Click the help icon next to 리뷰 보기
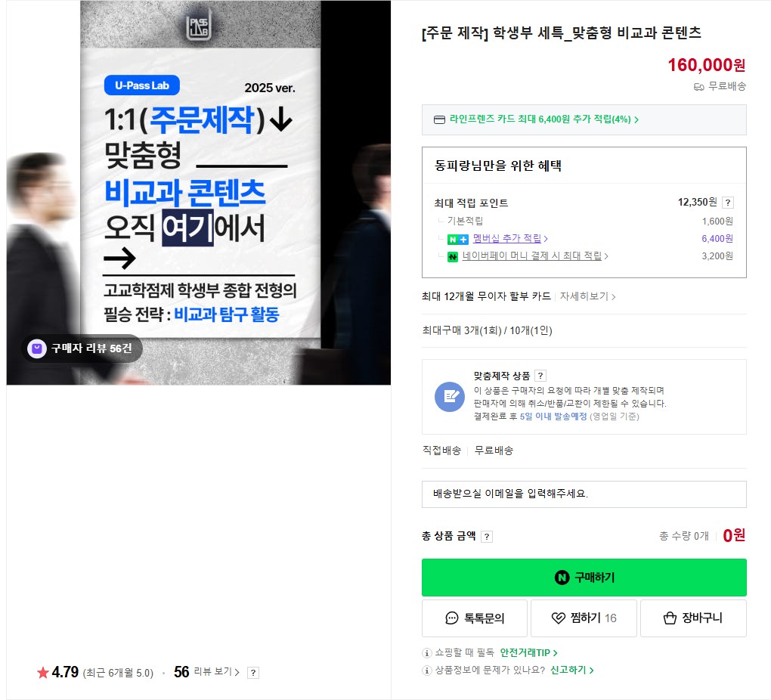 [x=252, y=673]
